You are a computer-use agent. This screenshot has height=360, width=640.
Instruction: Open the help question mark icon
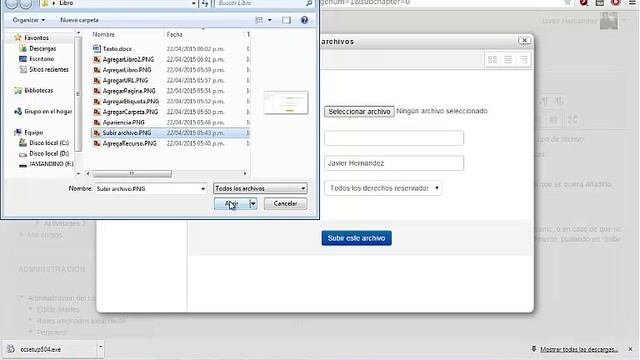click(304, 20)
